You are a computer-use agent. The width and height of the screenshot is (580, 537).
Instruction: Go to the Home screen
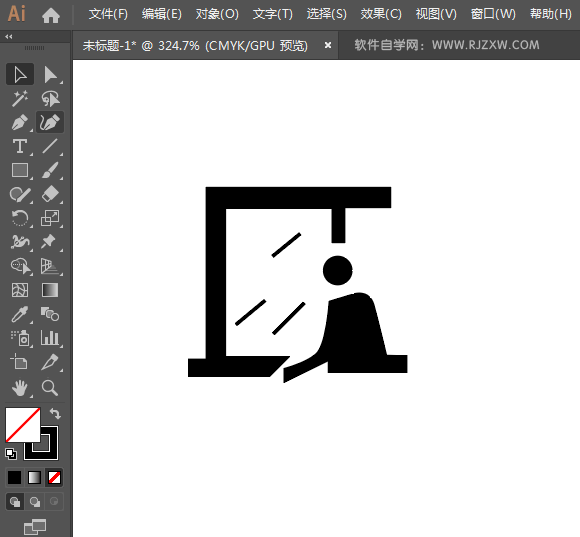51,15
